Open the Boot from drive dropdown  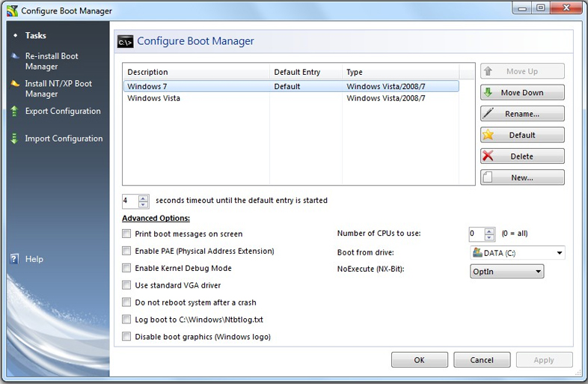tap(558, 253)
